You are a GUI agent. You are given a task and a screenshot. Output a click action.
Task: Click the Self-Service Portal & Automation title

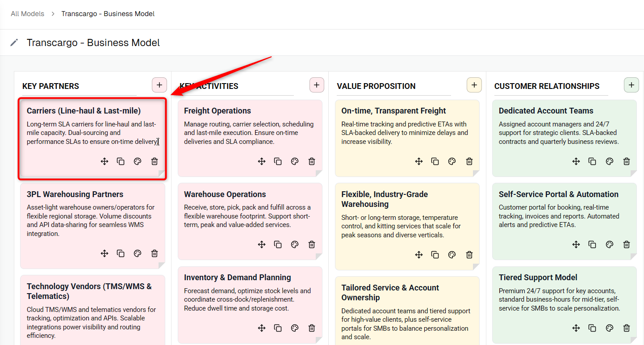[x=559, y=194]
